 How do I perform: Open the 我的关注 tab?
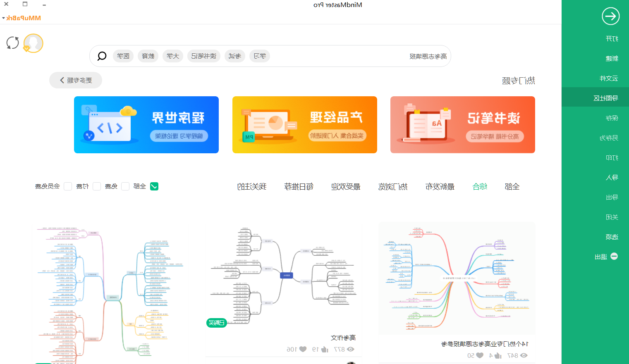[x=251, y=187]
